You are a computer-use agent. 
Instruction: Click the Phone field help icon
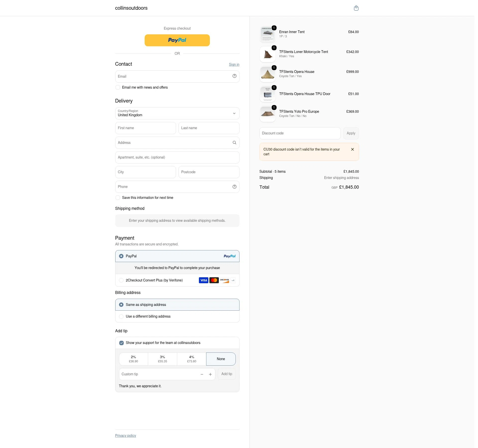234,187
